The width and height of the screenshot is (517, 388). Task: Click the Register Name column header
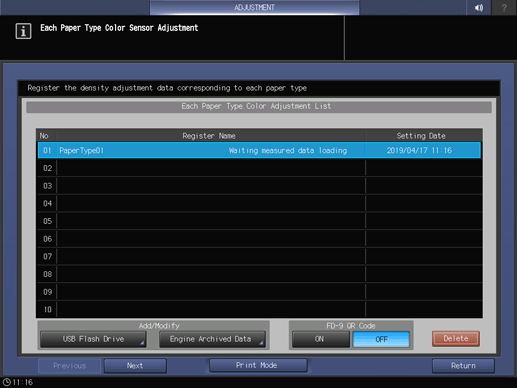209,136
